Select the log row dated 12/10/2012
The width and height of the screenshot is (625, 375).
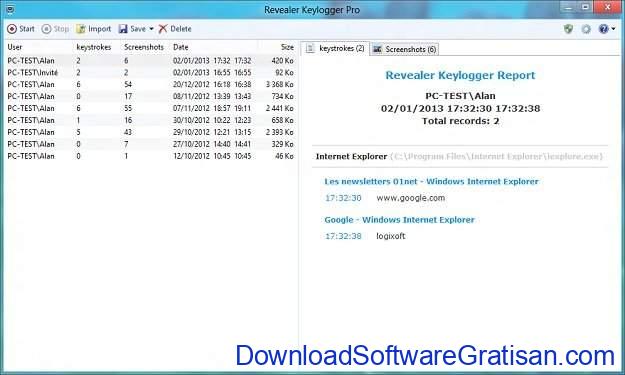coord(150,156)
